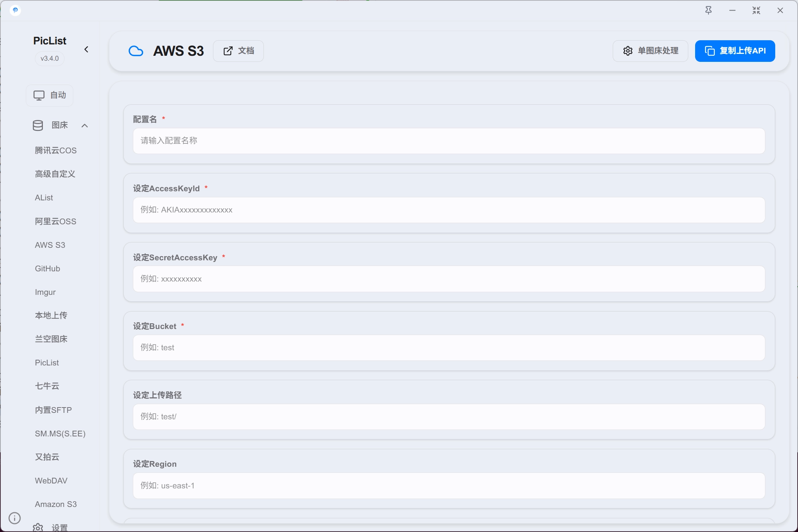Collapse the 图床 list chevron

[x=85, y=125]
